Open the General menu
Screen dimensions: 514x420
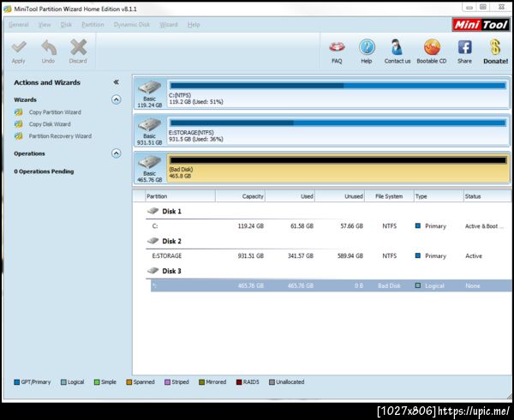point(19,25)
